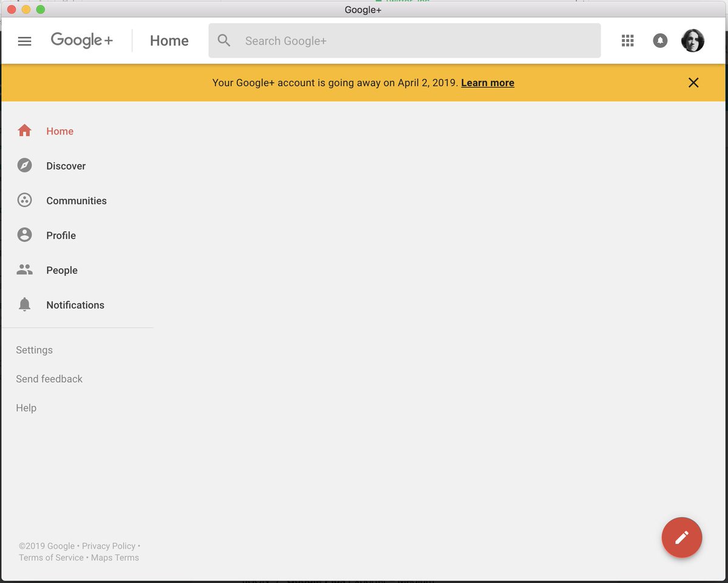
Task: Compose new post with pencil button
Action: pyautogui.click(x=682, y=538)
